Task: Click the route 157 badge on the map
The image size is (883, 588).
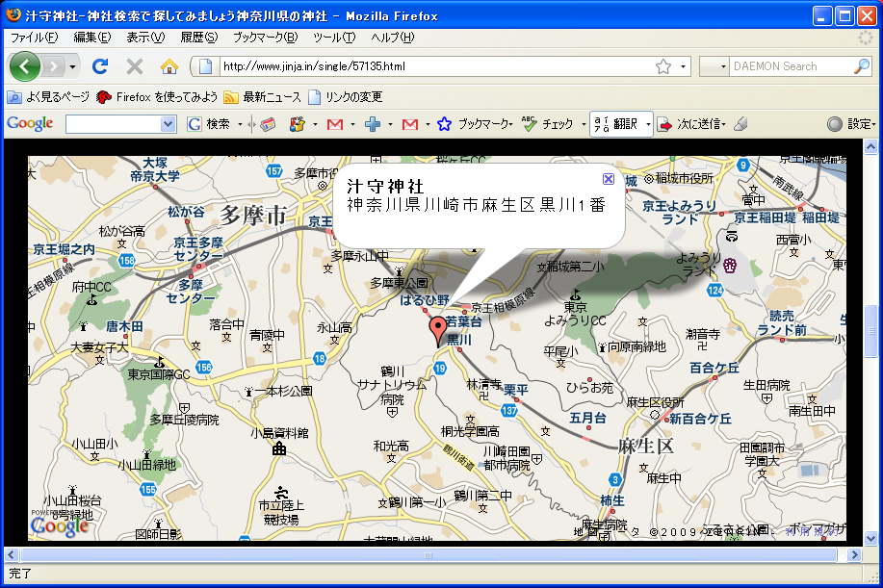Action: (274, 170)
